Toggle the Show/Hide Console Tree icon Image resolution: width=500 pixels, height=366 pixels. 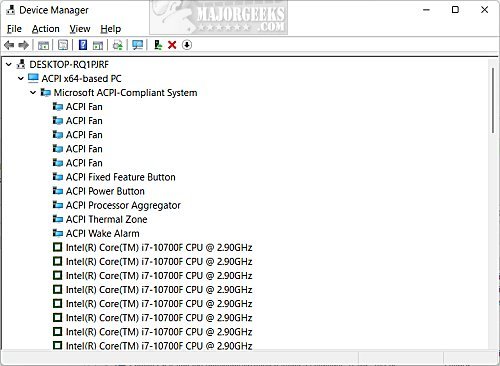[43, 45]
